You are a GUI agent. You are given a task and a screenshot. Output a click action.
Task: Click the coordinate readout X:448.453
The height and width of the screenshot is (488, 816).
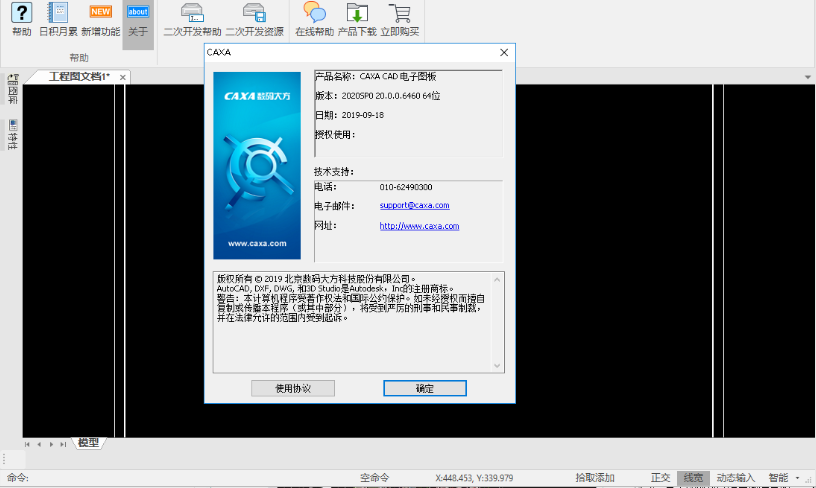click(474, 478)
